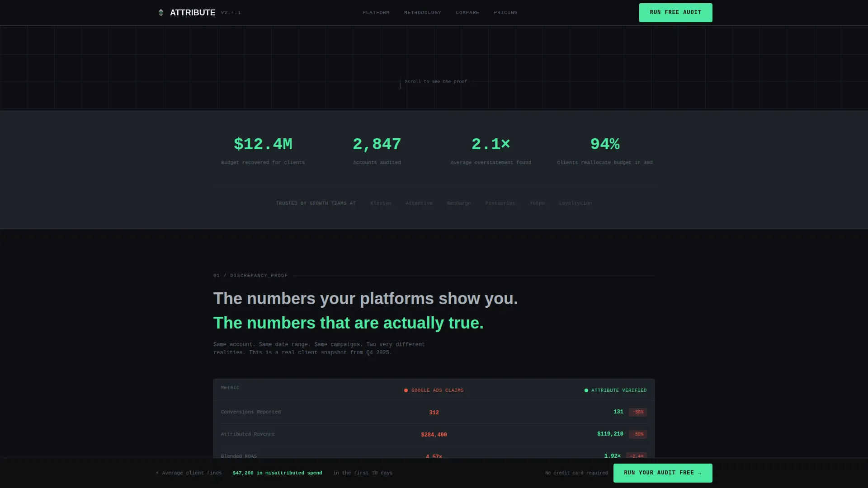
Task: Click the green dot beside Attribute Verified
Action: click(x=586, y=390)
